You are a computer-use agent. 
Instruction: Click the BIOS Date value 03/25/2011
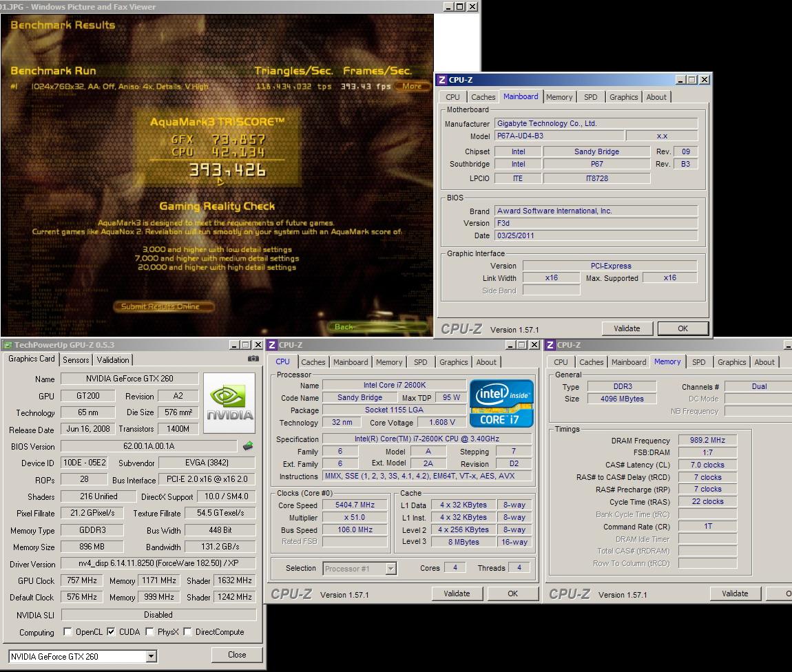[596, 235]
